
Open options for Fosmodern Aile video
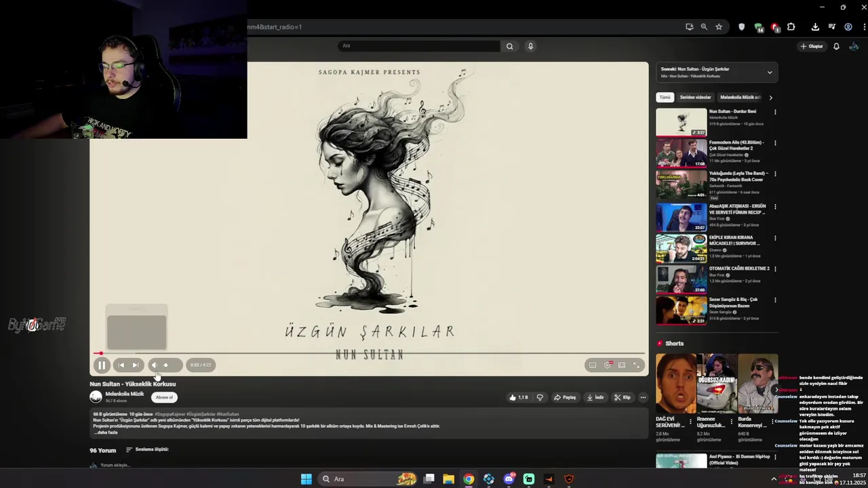click(x=775, y=144)
